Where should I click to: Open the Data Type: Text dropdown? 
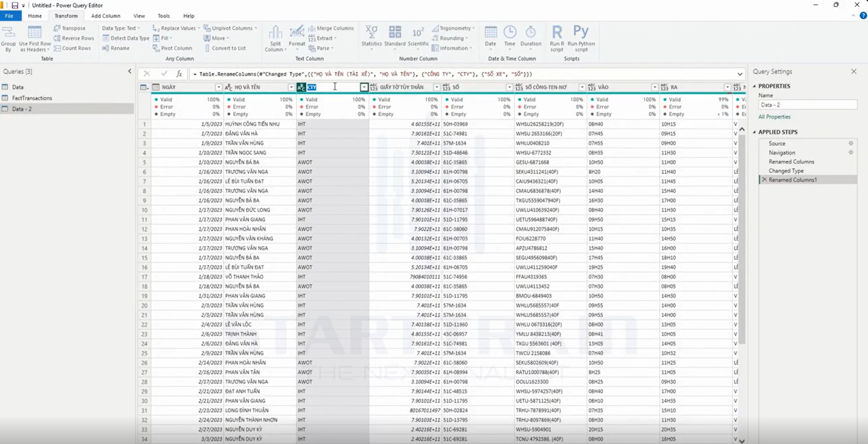[x=122, y=28]
